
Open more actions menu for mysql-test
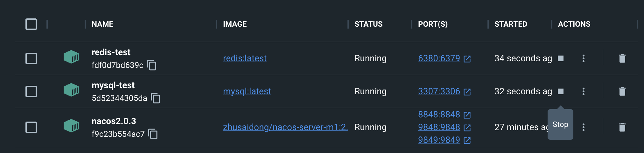[583, 91]
